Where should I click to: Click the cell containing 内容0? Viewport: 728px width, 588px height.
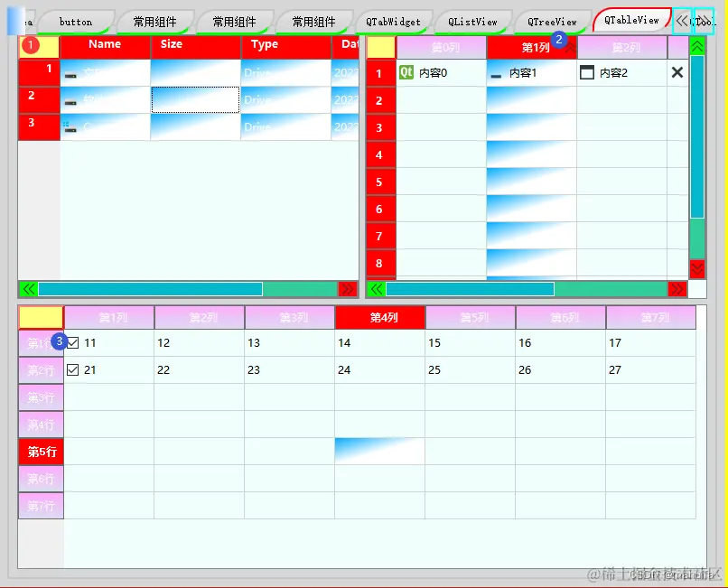coord(442,72)
